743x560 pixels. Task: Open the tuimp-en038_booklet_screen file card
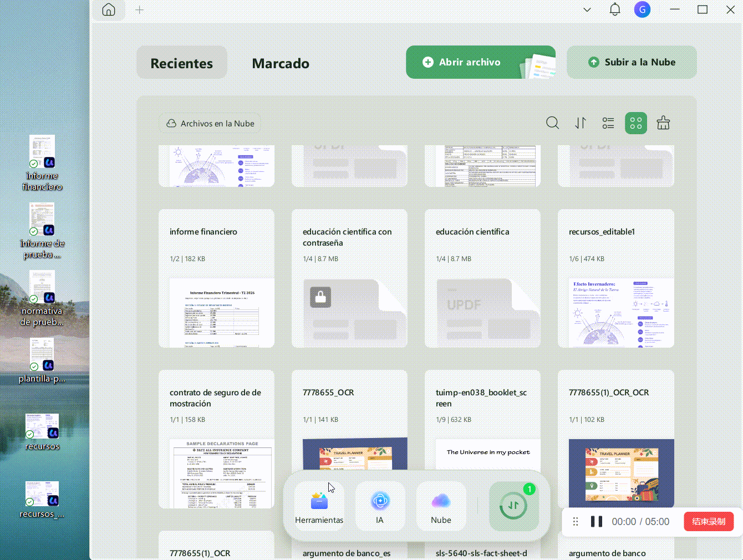[x=482, y=420]
